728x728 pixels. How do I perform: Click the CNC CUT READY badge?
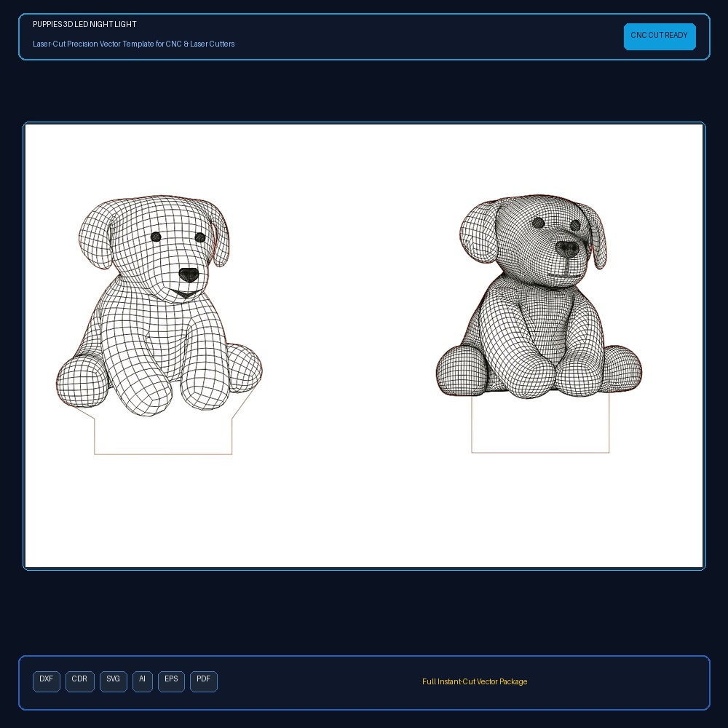(x=660, y=36)
